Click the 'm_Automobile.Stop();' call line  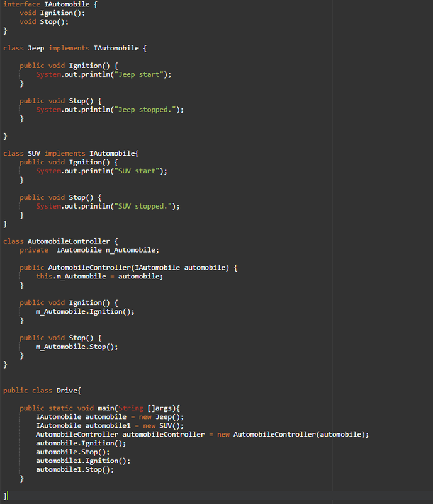tap(77, 347)
